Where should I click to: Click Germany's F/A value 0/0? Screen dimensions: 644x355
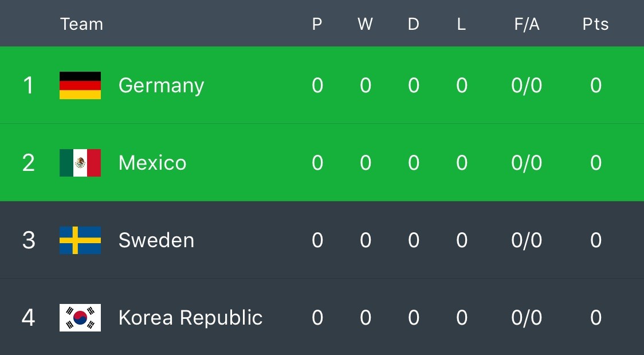point(527,85)
